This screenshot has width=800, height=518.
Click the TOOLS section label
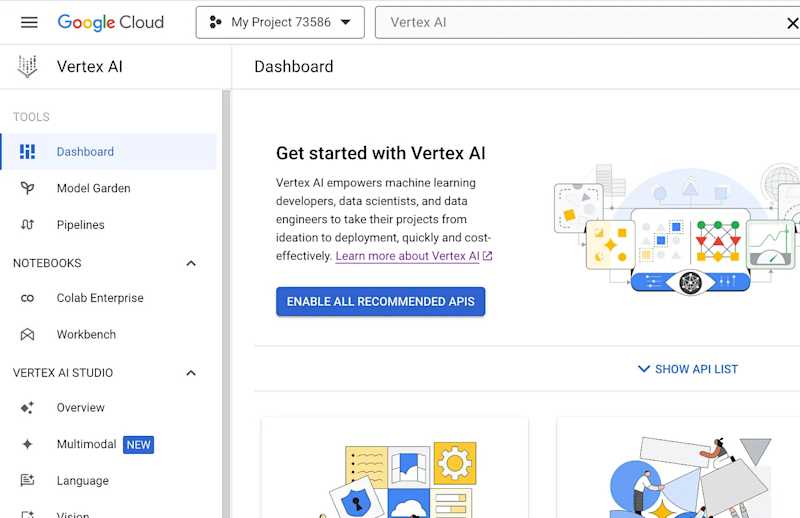pyautogui.click(x=31, y=117)
